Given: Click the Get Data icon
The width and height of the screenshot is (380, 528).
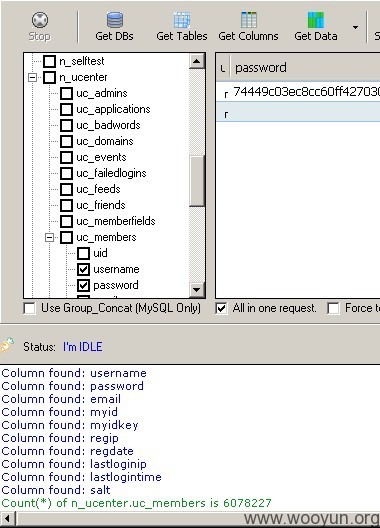Looking at the screenshot, I should click(316, 20).
